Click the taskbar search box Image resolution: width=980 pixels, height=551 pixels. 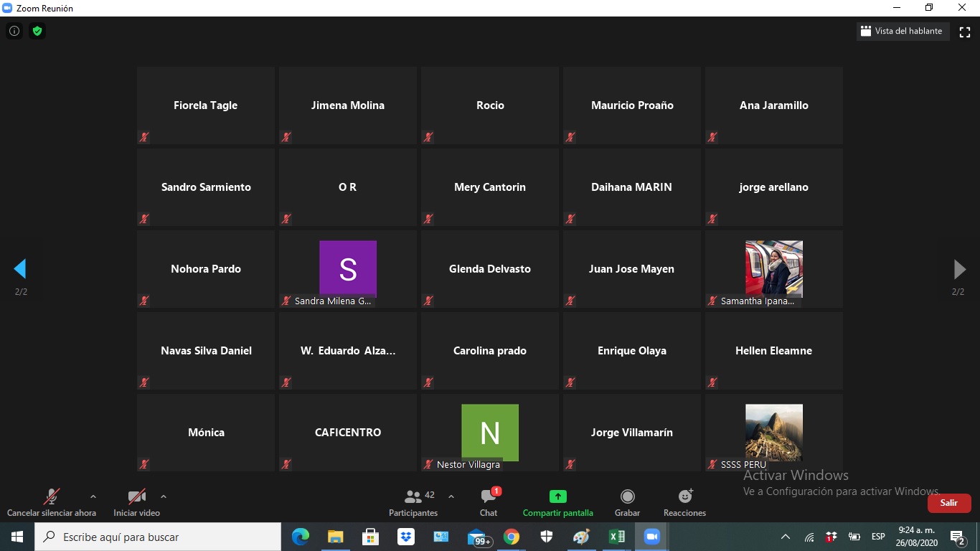pos(158,537)
